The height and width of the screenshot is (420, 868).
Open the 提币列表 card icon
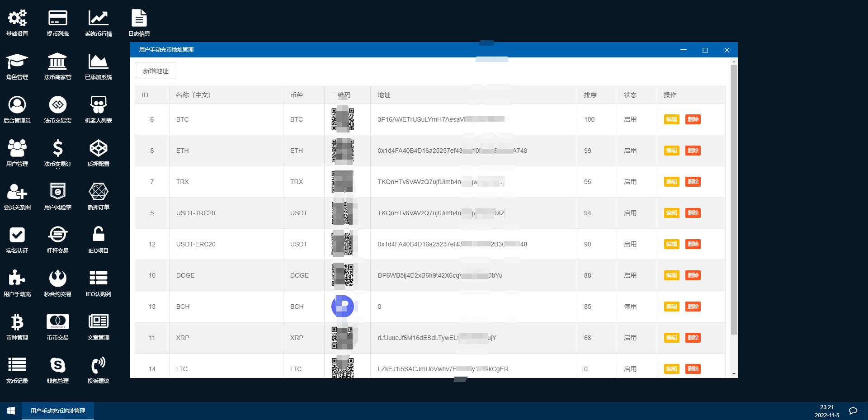coord(58,18)
